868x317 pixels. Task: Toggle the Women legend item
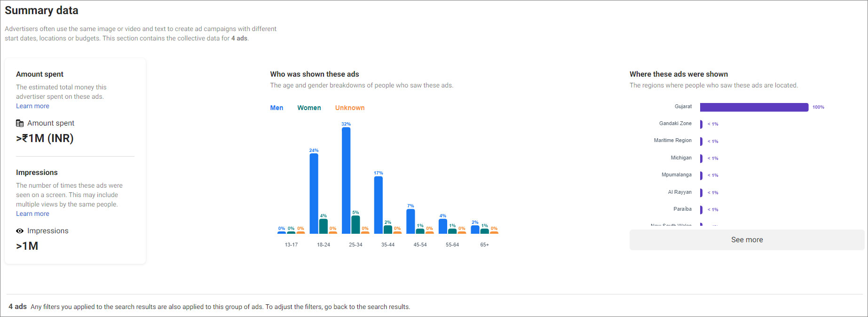click(309, 108)
